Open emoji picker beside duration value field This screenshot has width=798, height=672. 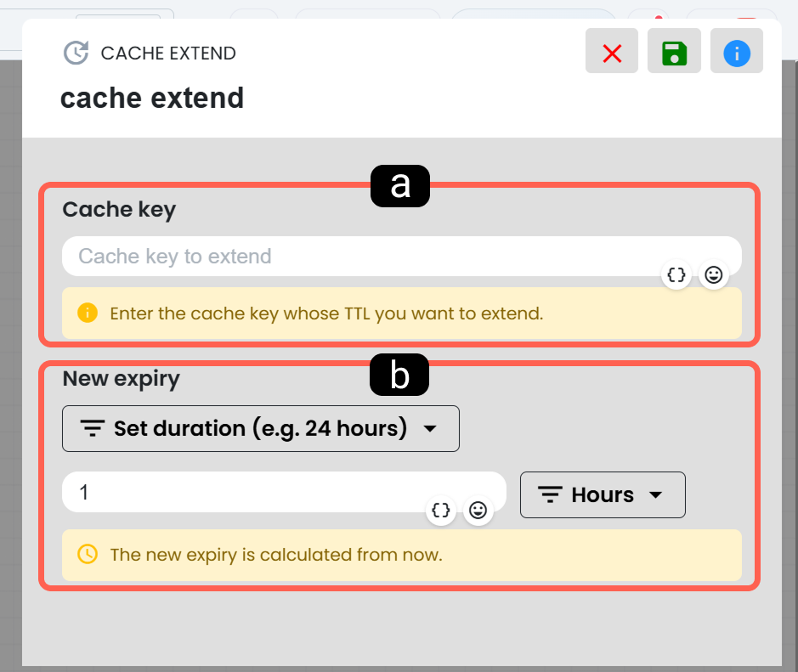(x=478, y=511)
